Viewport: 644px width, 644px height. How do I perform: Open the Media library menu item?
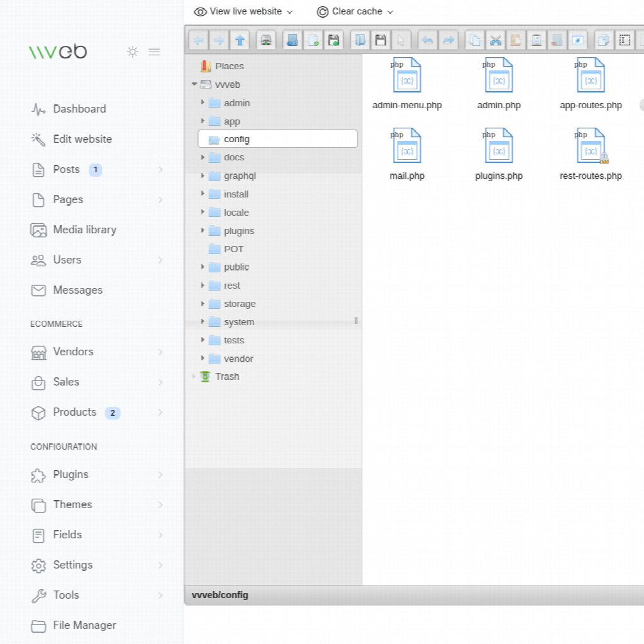pos(84,230)
